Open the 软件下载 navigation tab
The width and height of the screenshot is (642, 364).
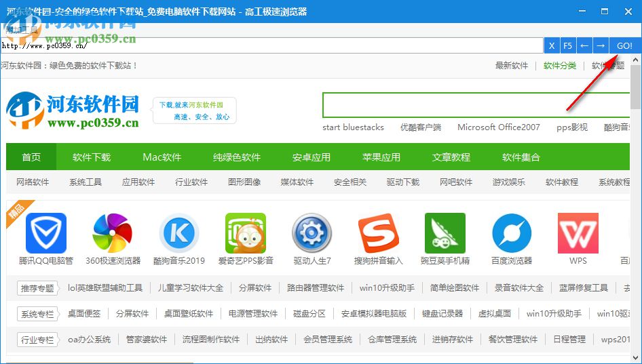92,157
